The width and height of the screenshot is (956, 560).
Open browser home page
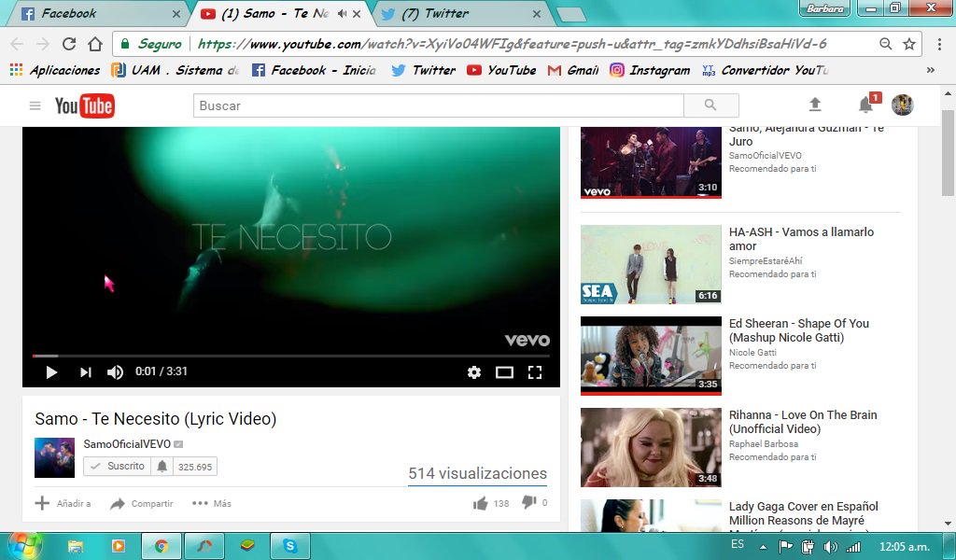[95, 44]
